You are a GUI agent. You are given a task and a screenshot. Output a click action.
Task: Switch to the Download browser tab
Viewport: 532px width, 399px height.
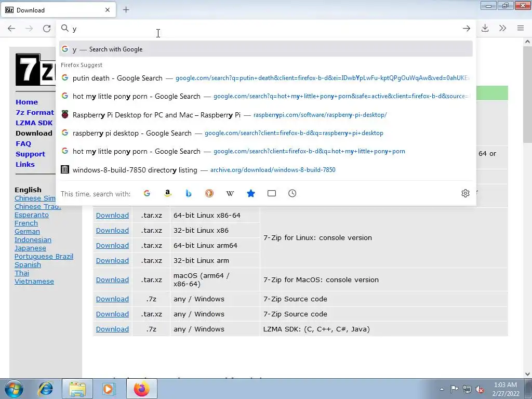tap(58, 10)
